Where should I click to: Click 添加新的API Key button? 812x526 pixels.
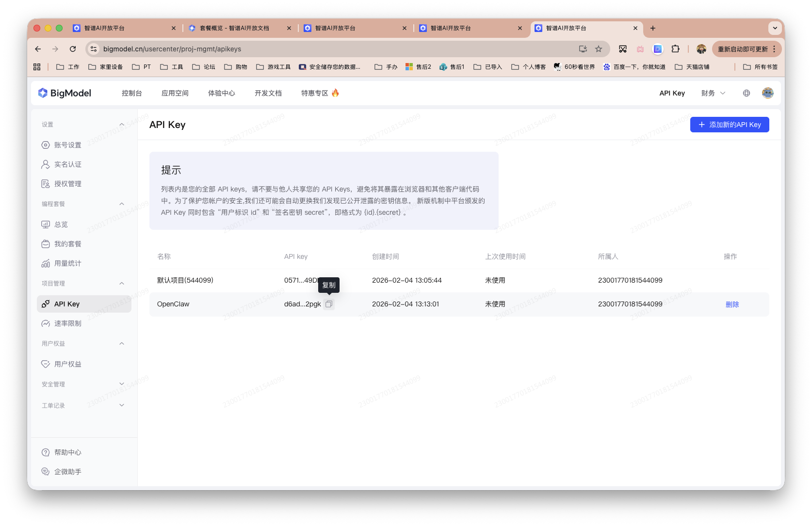[x=729, y=125]
